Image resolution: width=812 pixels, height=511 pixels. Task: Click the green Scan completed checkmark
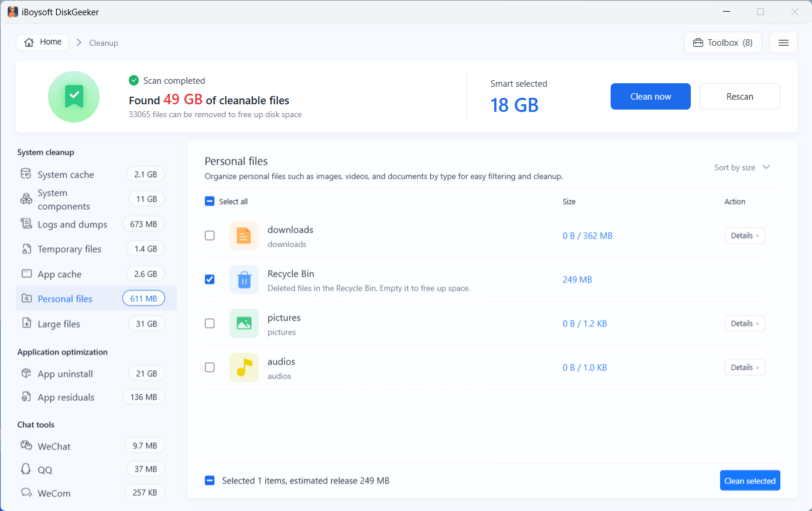pyautogui.click(x=134, y=80)
